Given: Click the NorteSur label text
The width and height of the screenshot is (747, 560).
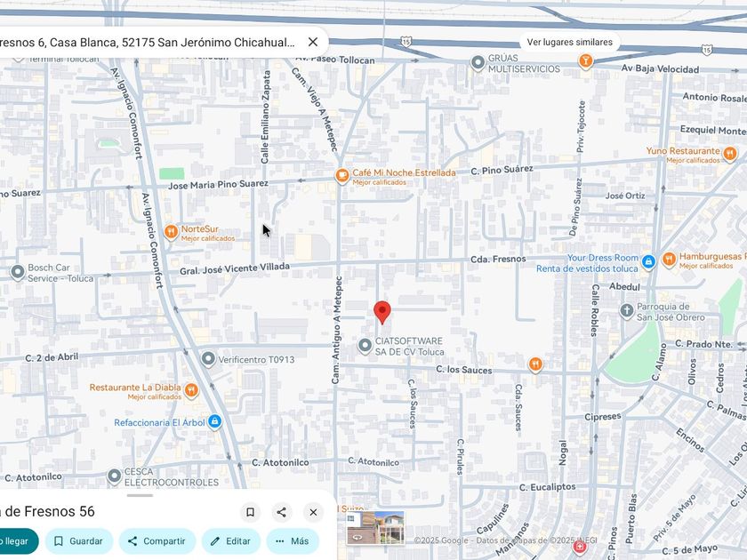Looking at the screenshot, I should point(199,229).
